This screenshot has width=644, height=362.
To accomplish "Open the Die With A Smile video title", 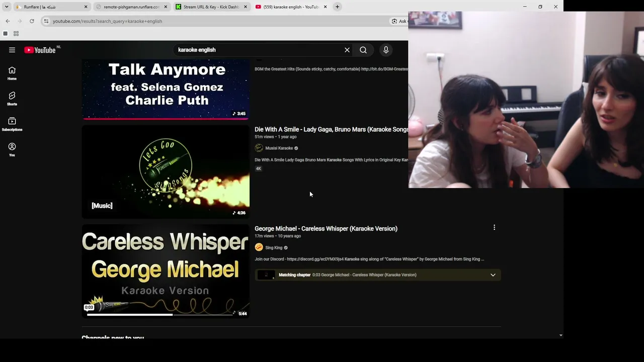I will 332,129.
